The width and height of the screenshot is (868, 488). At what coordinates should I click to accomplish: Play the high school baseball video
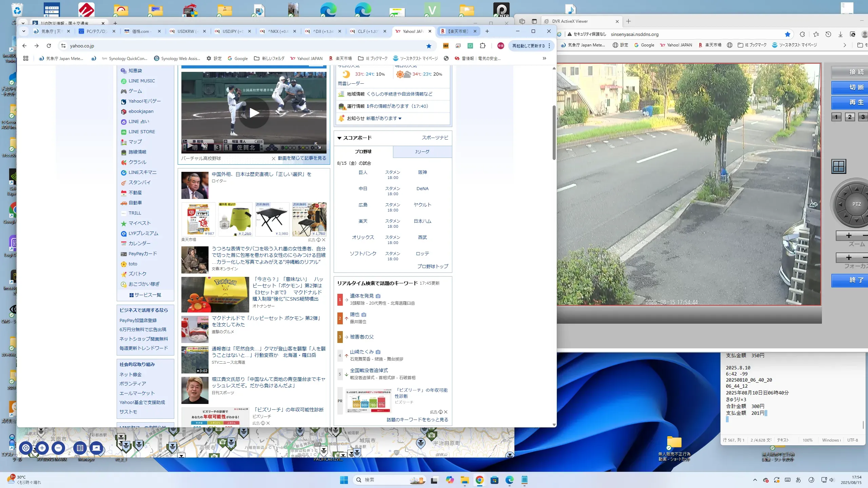(254, 113)
